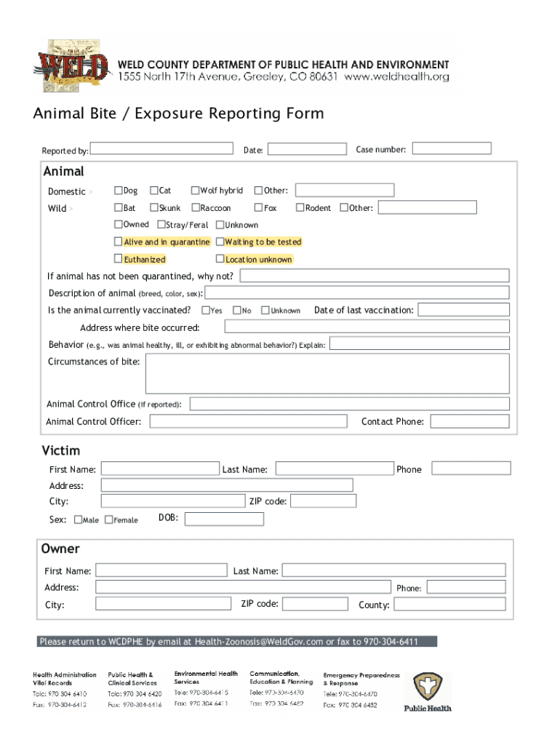Check Waiting to be tested

pyautogui.click(x=220, y=242)
